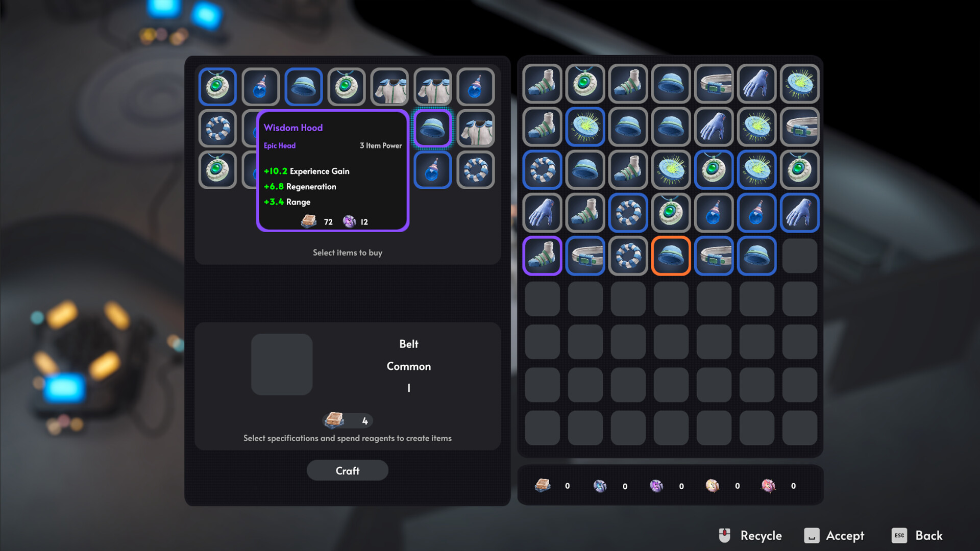Select the ring beneath the shop's blue-bordered amulet

(217, 128)
